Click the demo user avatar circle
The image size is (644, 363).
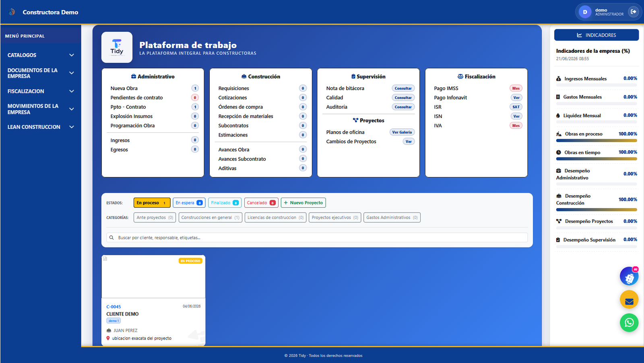click(x=585, y=12)
